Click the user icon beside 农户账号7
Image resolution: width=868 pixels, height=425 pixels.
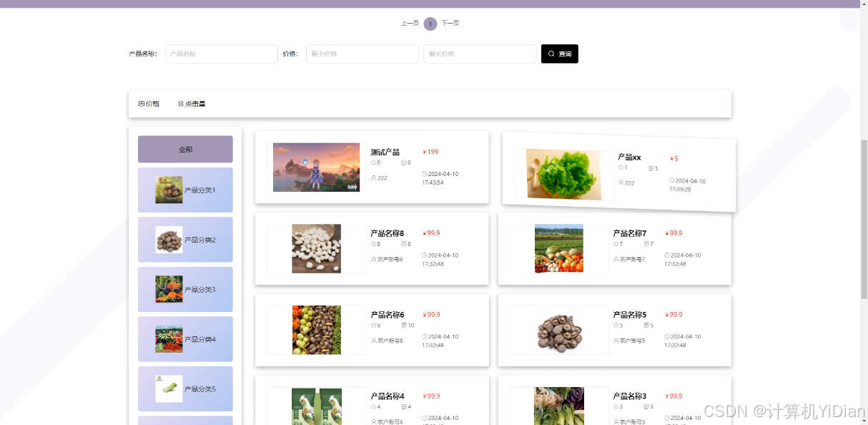click(616, 259)
